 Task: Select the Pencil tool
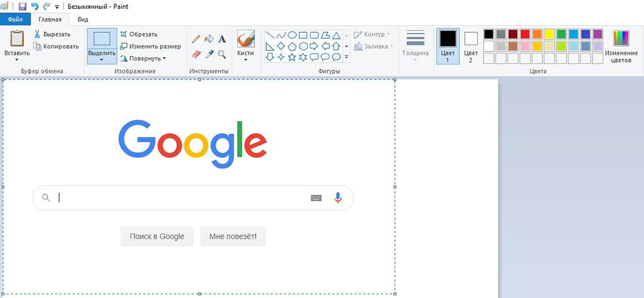[x=196, y=39]
